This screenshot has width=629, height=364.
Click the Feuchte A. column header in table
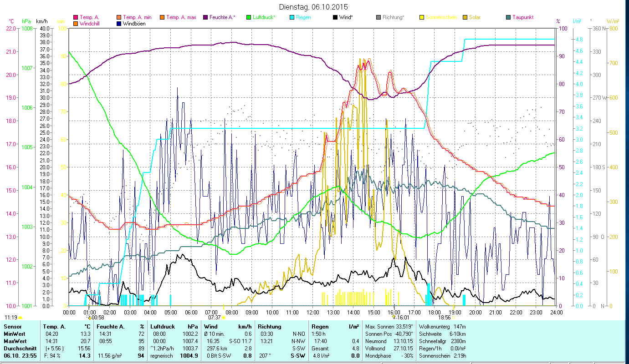[x=111, y=327]
